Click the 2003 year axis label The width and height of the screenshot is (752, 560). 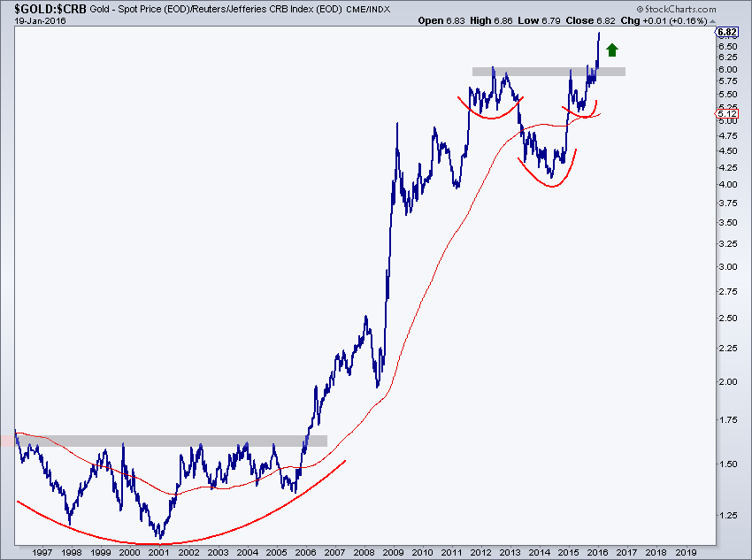(218, 553)
